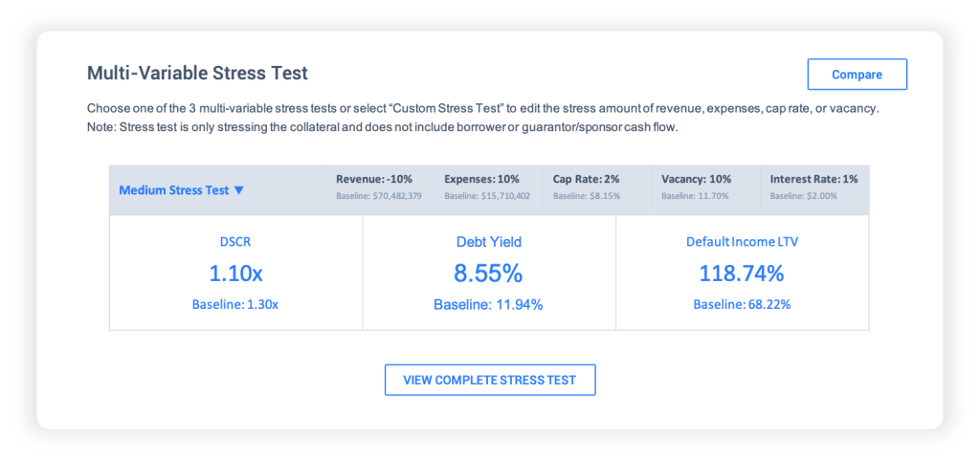Viewport: 980px width, 460px height.
Task: Click the Debt Yield Baseline: 11.94% text
Action: point(488,305)
